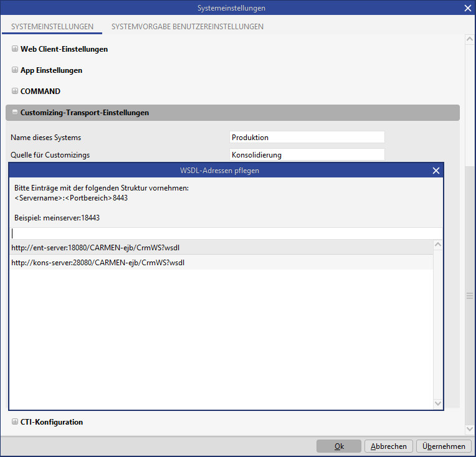Click the Quelle für Customizings field
The width and height of the screenshot is (476, 457).
point(307,155)
